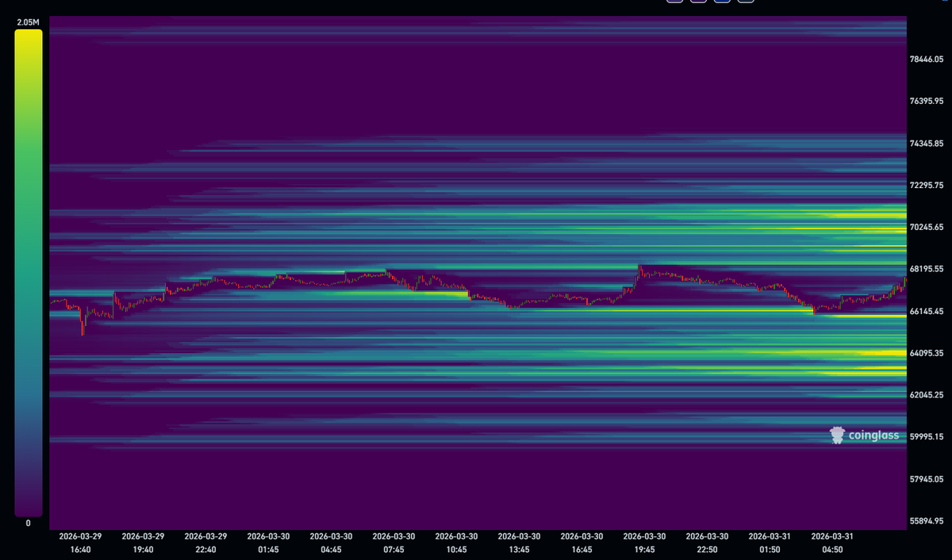Click the 70245.65 price axis label

[926, 227]
